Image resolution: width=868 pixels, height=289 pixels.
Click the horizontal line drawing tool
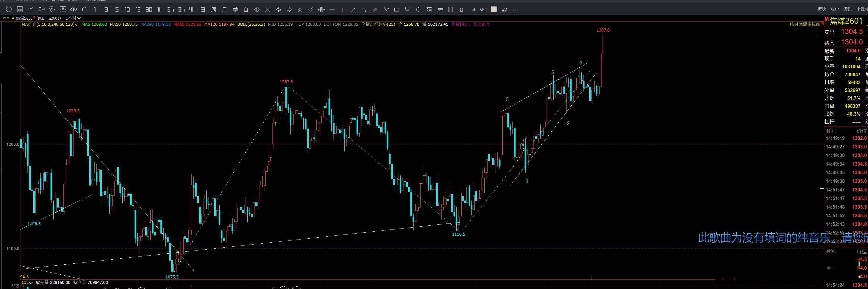(332, 10)
